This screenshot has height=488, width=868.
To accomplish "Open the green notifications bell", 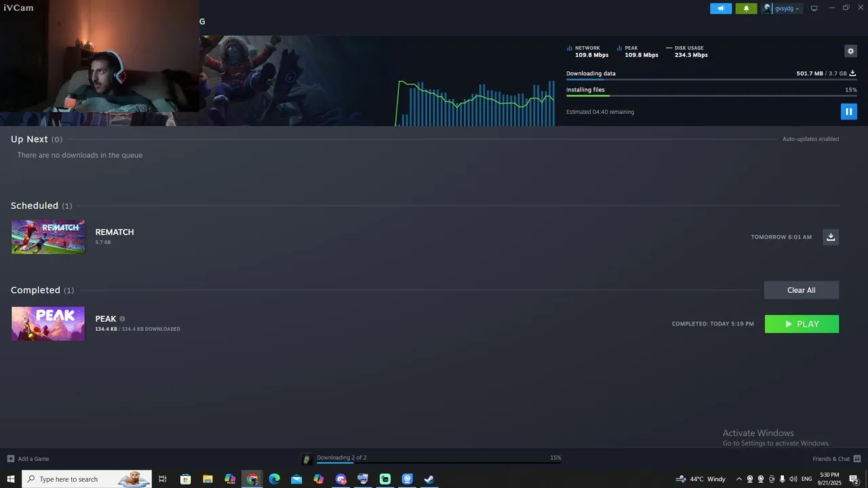I will point(746,8).
